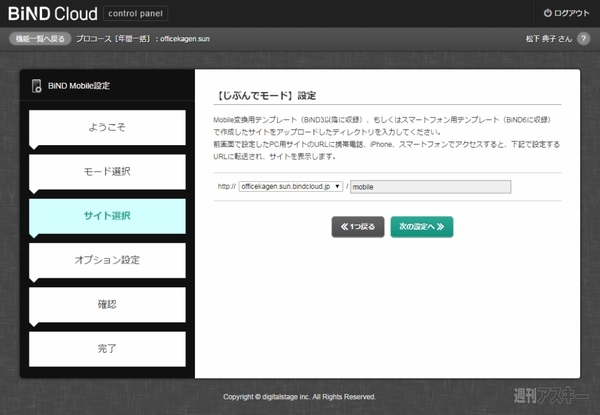Click the BiND Mobile設定 title
The image size is (600, 415).
point(79,86)
